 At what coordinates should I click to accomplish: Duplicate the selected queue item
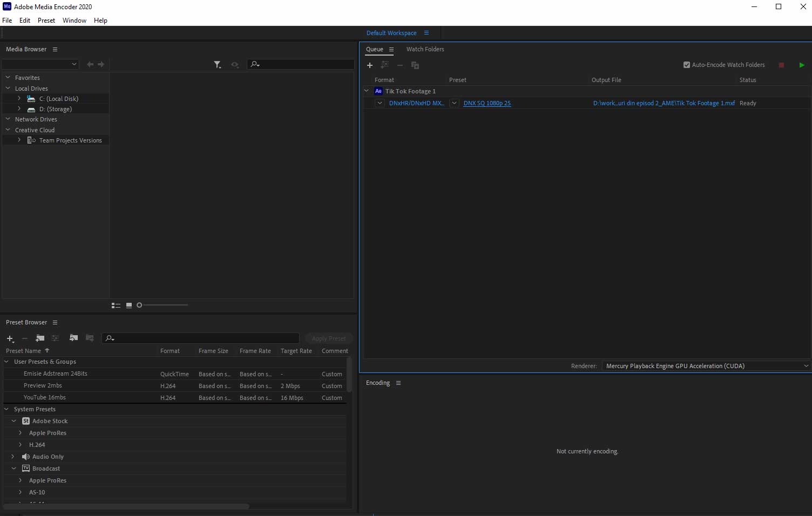(x=415, y=65)
